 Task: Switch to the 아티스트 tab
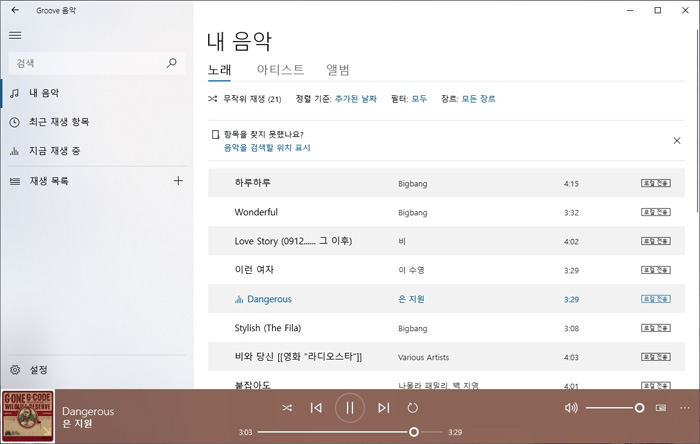280,70
